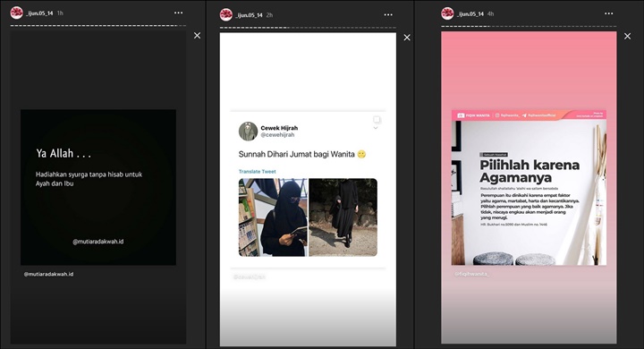Image resolution: width=644 pixels, height=349 pixels.
Task: Click the @cewehijrah handle
Action: 277,135
